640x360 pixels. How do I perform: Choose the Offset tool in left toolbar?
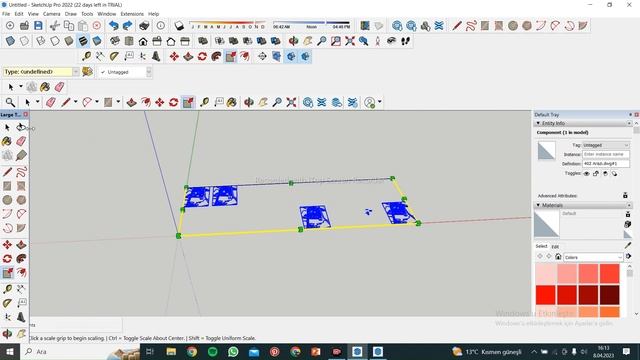pos(21,273)
